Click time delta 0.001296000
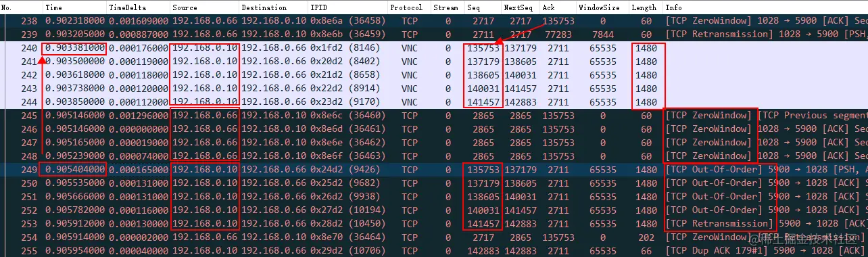 tap(139, 116)
